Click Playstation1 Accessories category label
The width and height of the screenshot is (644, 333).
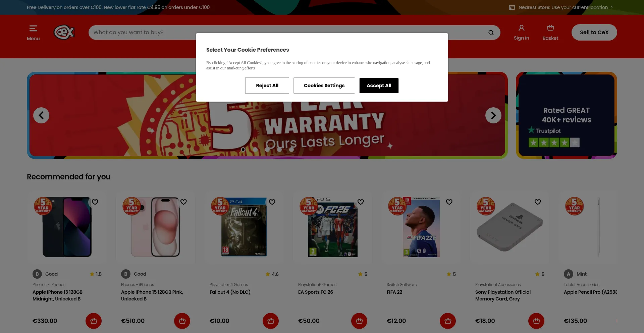[498, 285]
